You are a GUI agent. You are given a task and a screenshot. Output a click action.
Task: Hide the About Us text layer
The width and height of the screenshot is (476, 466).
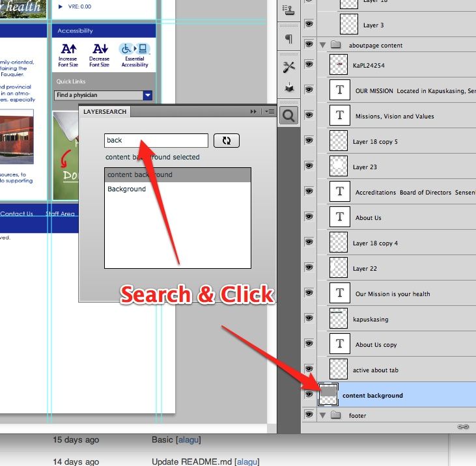pos(309,216)
